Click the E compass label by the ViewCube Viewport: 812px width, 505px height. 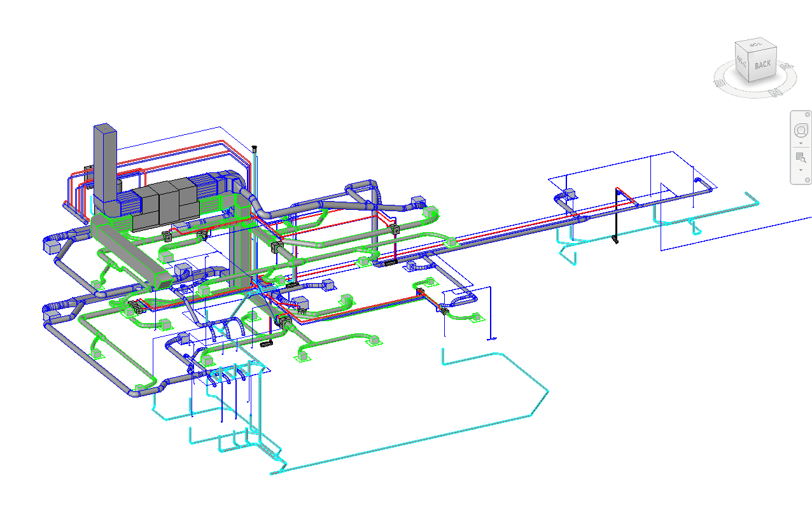point(719,82)
